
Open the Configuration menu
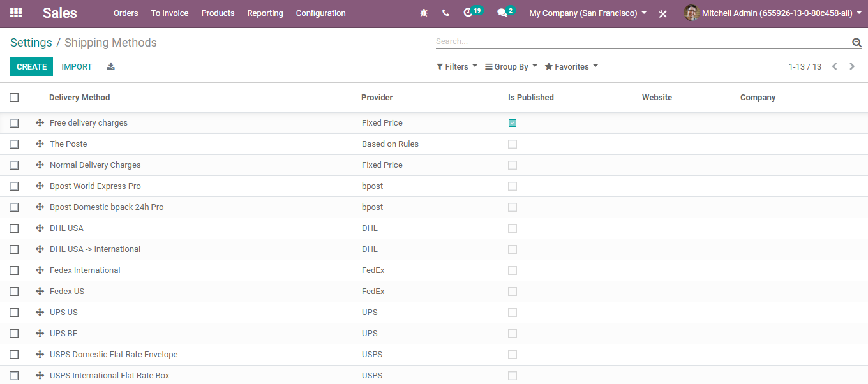coord(320,13)
